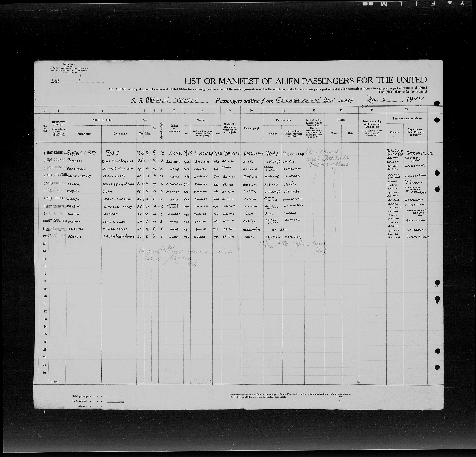Click the "U.S. citizens" label at bottom
Viewport: 476px width, 457px height.
click(80, 401)
